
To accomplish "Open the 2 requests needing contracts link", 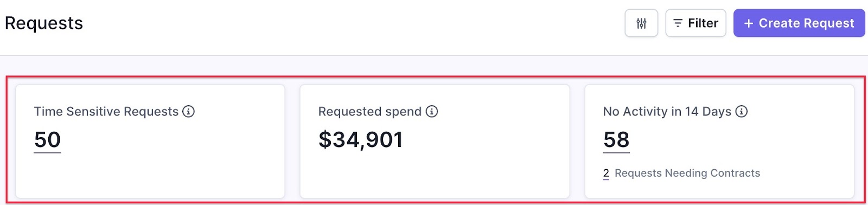I will (606, 174).
